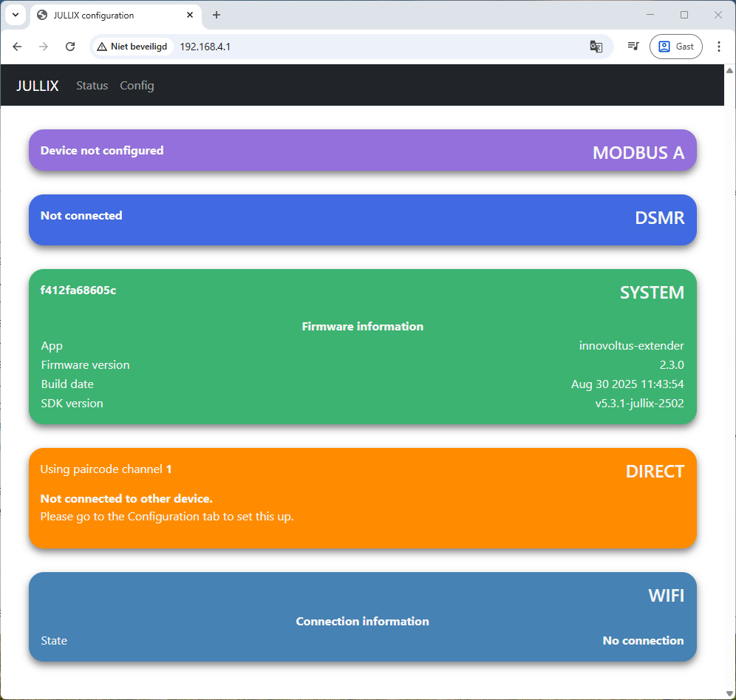Click the browser back arrow
Viewport: 736px width, 700px height.
pos(18,47)
